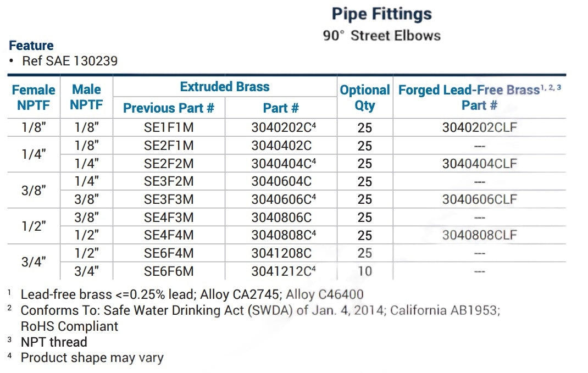
Task: Click the Pipe Fittings title
Action: 381,14
